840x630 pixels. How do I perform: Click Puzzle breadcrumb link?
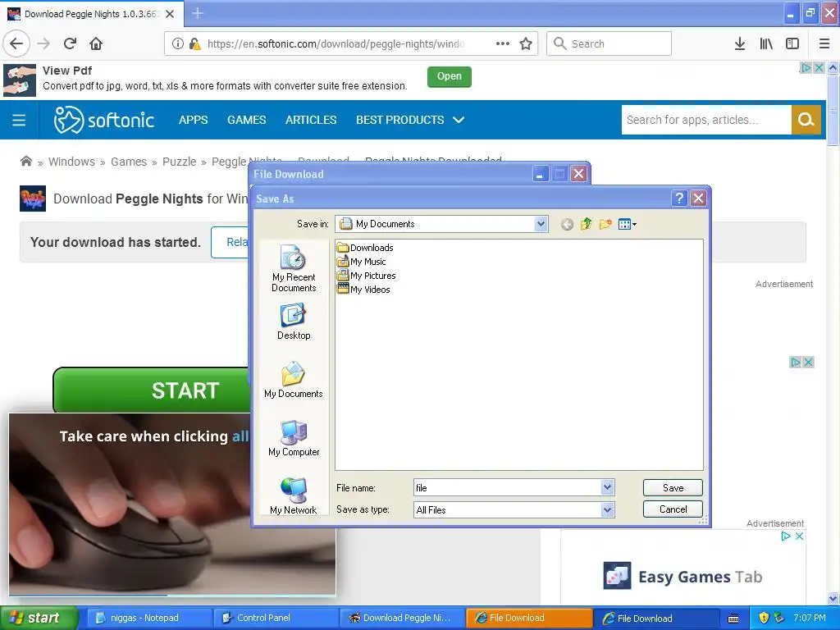tap(179, 162)
